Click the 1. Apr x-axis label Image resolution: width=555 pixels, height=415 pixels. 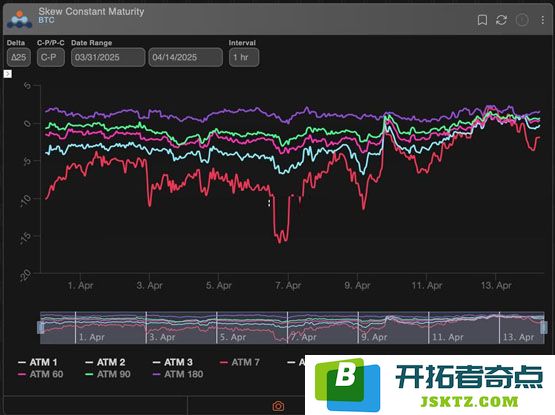(80, 285)
